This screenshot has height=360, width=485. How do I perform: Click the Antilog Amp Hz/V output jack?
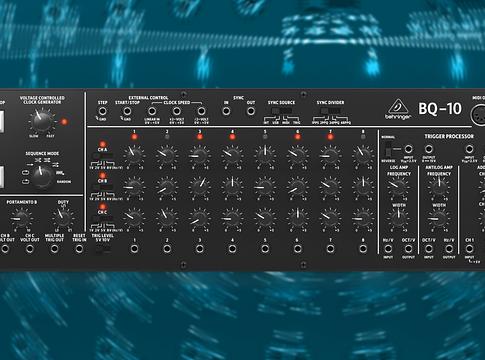pos(449,249)
